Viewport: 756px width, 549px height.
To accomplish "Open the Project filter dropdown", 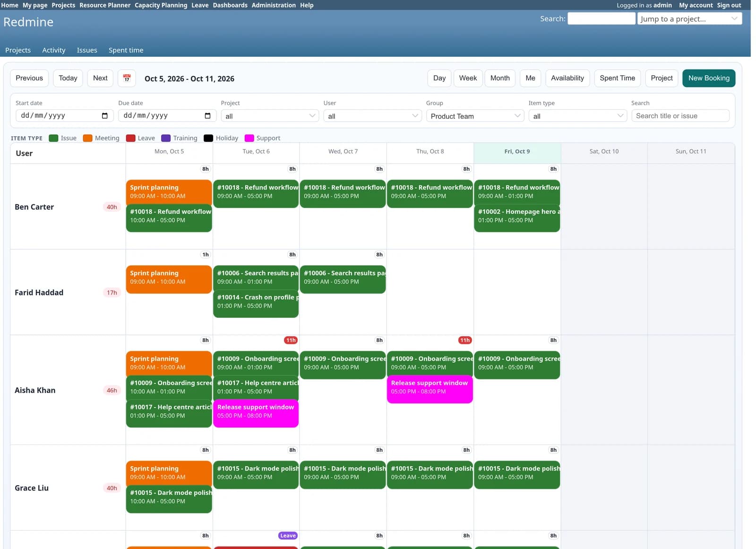I will coord(270,116).
